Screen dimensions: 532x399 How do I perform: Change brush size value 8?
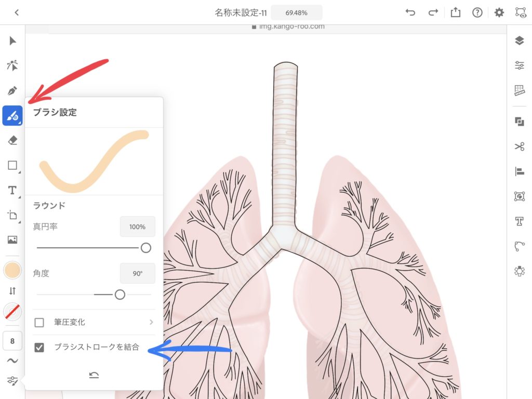click(x=12, y=341)
